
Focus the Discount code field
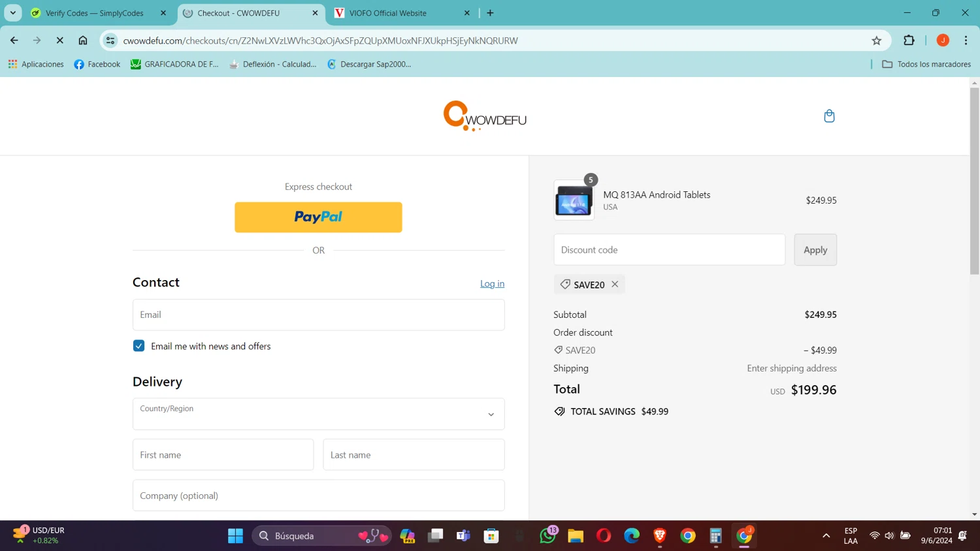[670, 249]
